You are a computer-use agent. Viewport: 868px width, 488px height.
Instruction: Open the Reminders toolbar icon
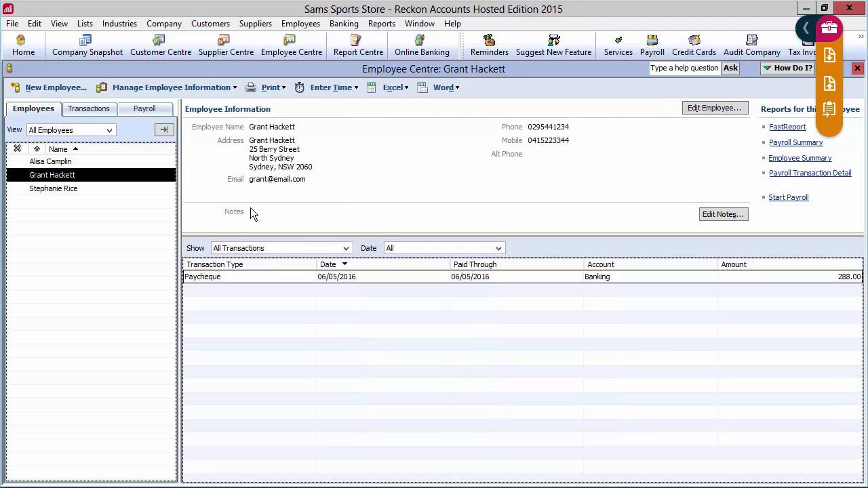point(489,45)
